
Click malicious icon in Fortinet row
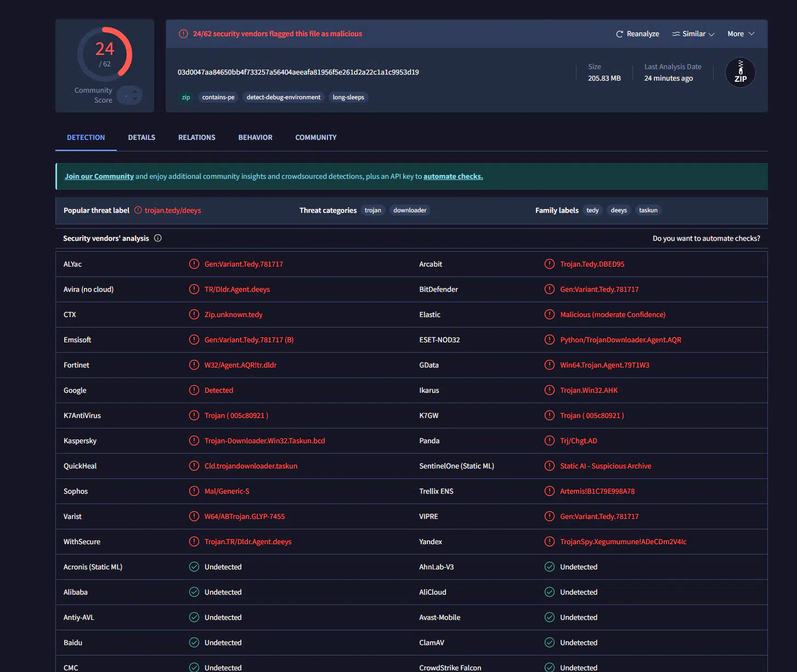pos(194,365)
